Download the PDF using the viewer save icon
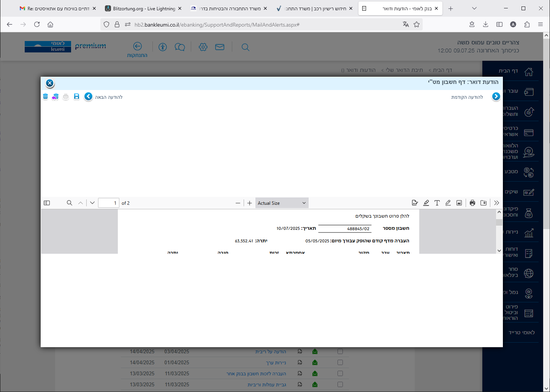Viewport: 550px width, 392px height. [x=483, y=203]
